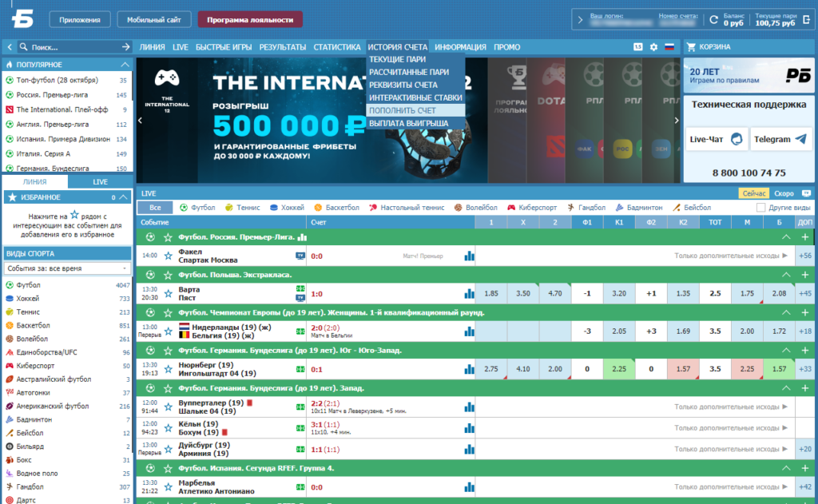Collapse the Популярное panel
Image resolution: width=818 pixels, height=504 pixels.
click(x=125, y=65)
